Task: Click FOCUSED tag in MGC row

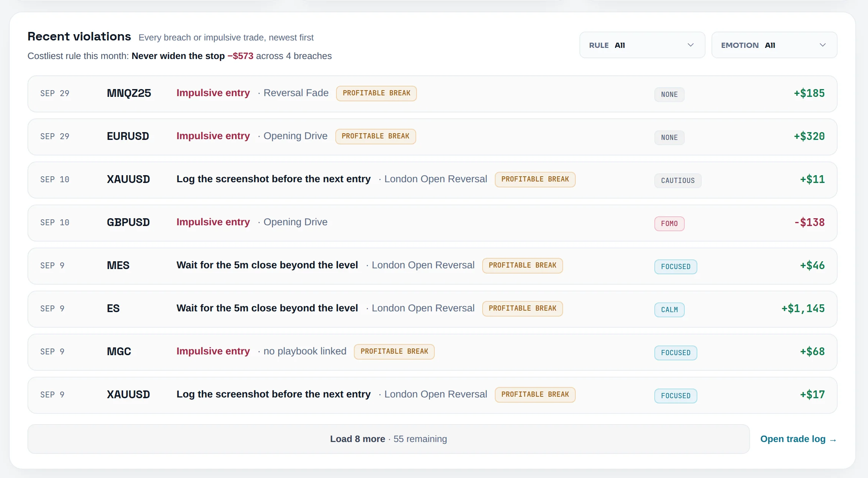Action: (x=675, y=353)
